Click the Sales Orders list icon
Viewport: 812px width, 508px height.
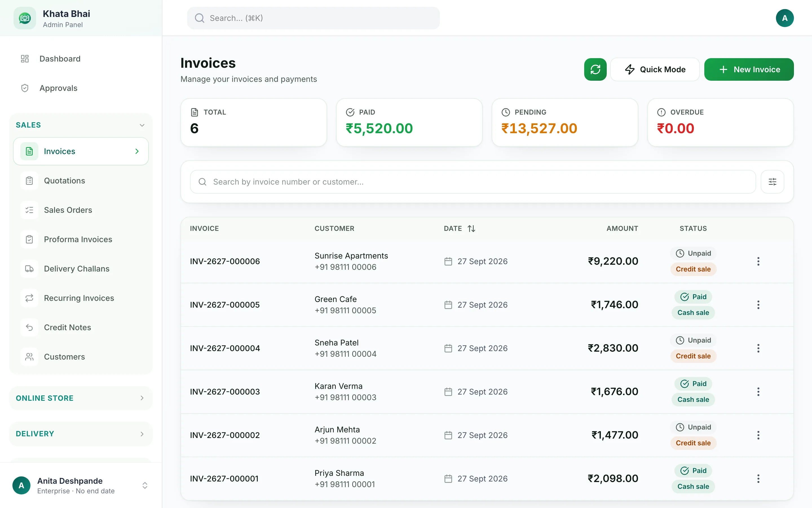coord(29,210)
